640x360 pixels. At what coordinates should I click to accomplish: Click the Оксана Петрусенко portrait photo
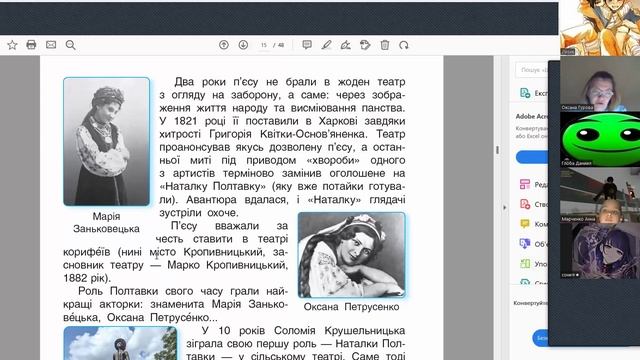pyautogui.click(x=351, y=255)
